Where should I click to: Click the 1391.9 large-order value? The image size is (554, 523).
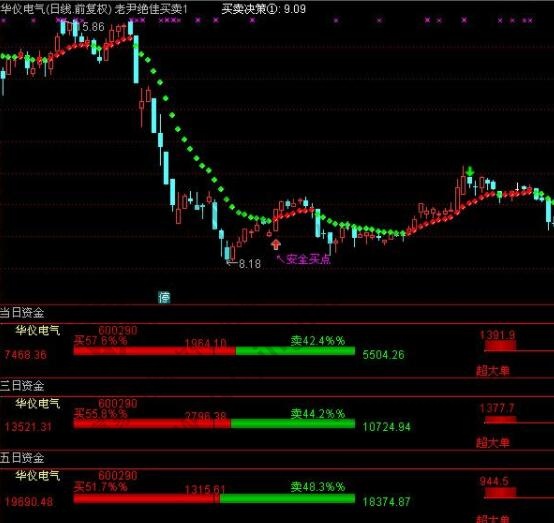pyautogui.click(x=497, y=335)
